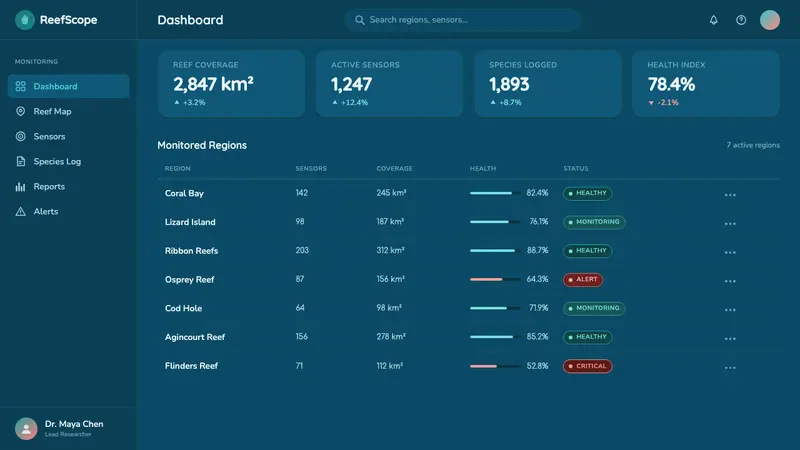800x450 pixels.
Task: Click Coral Bay health progress bar
Action: (x=495, y=193)
